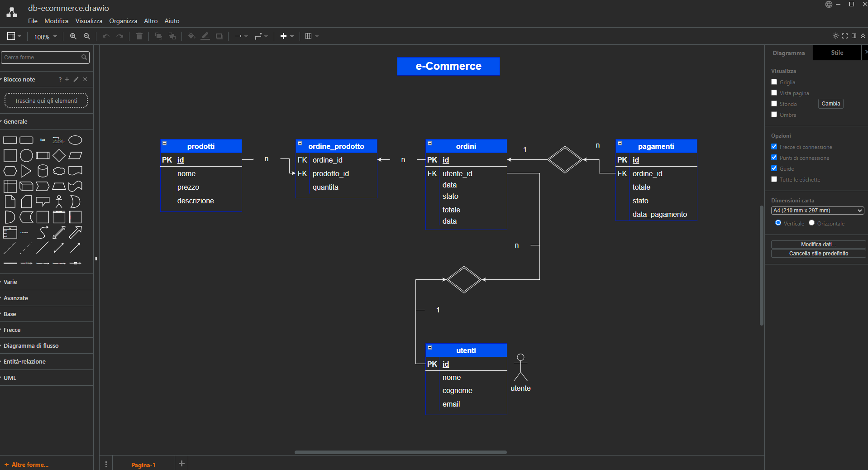The image size is (868, 470).
Task: Click the Cambia button for Sfondo
Action: pos(831,104)
